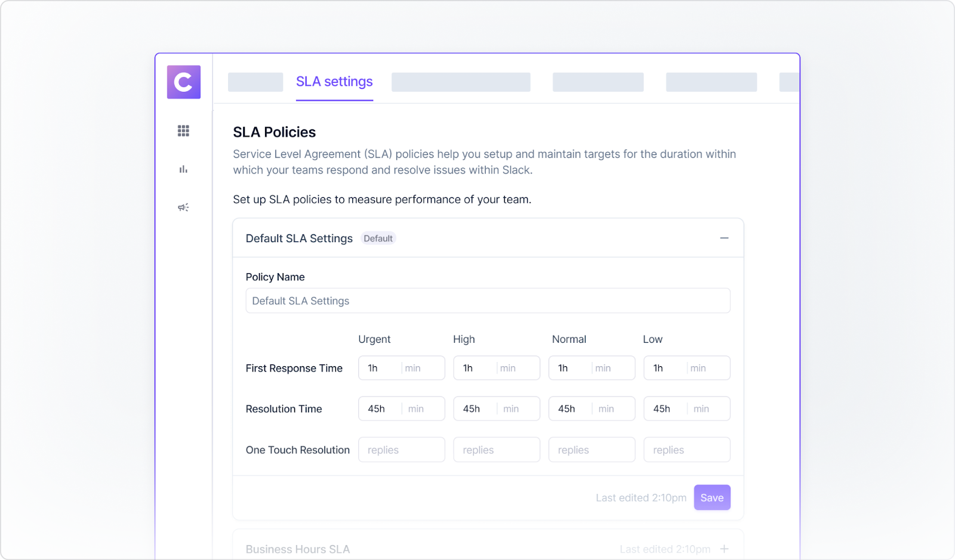This screenshot has width=955, height=560.
Task: Click the High First Response min field
Action: tap(517, 368)
